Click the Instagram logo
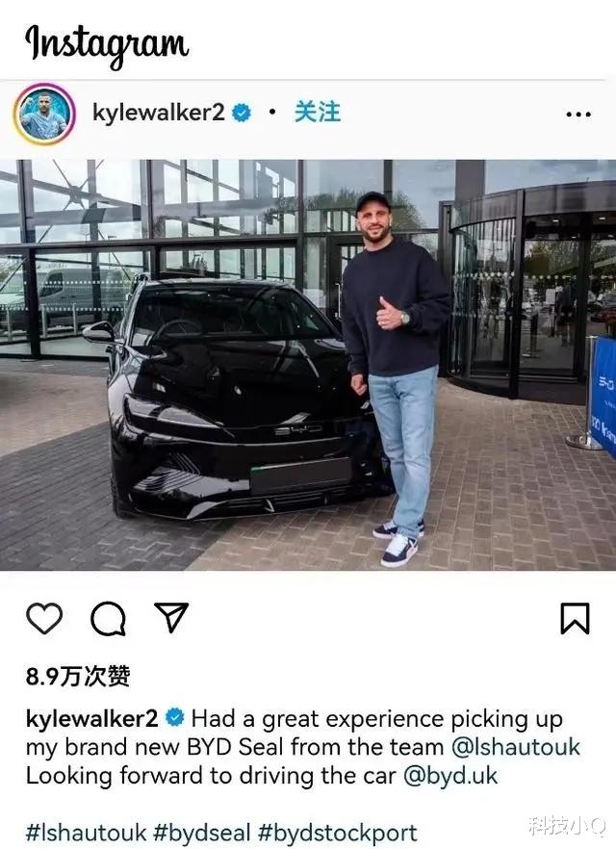 click(x=107, y=44)
